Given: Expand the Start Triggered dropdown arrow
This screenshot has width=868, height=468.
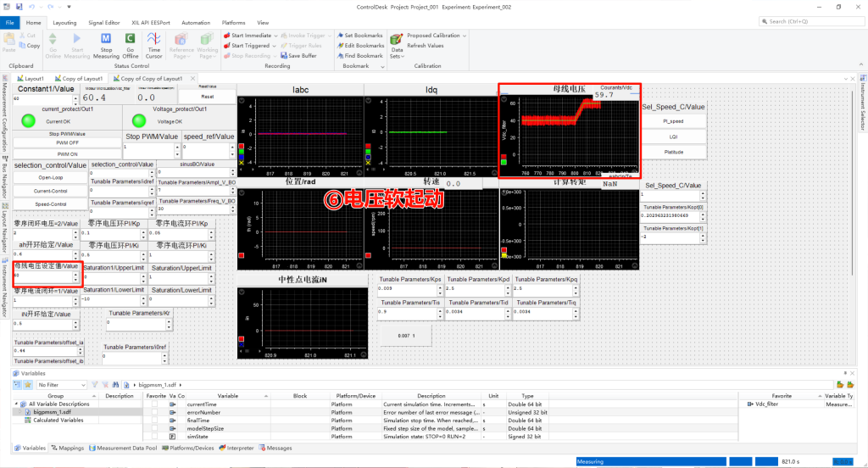Looking at the screenshot, I should point(274,46).
